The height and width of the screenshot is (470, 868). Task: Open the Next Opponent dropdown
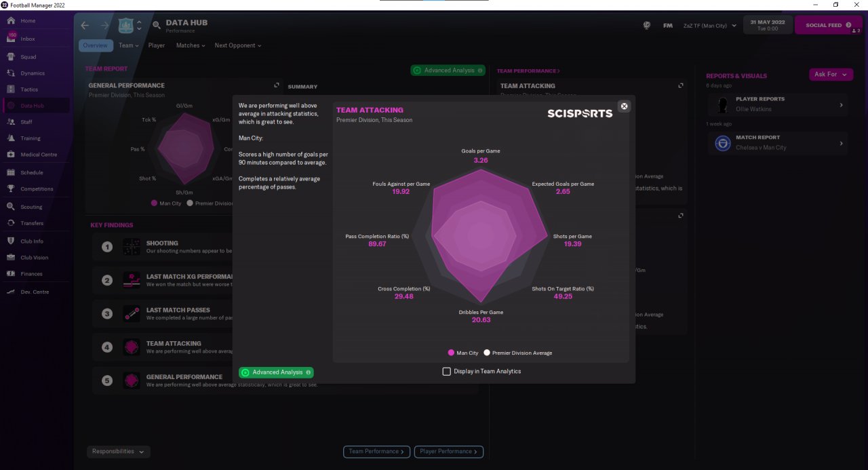[237, 45]
